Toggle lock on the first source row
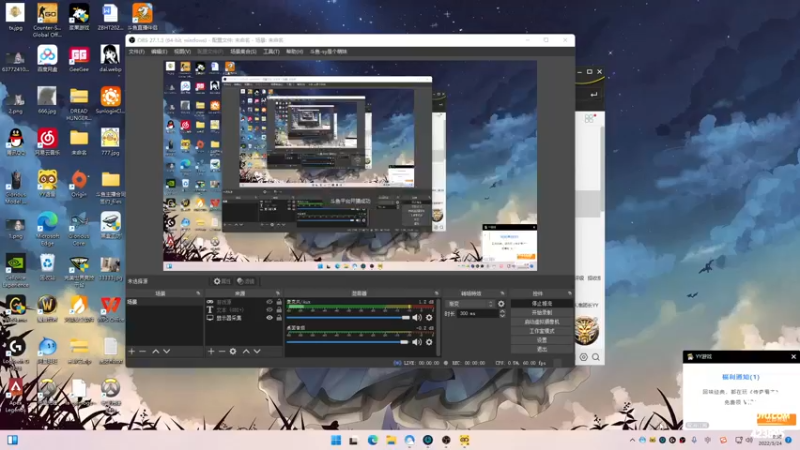 click(x=279, y=302)
